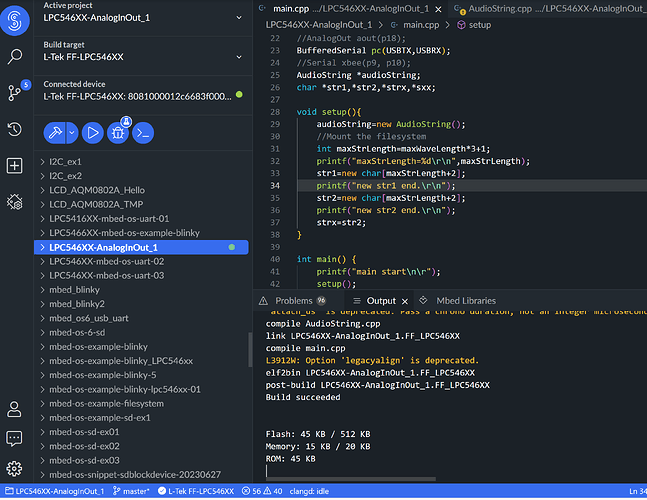Image resolution: width=647 pixels, height=500 pixels.
Task: Select mbed-os-example-blinky_LPC546xx project
Action: pos(143,361)
